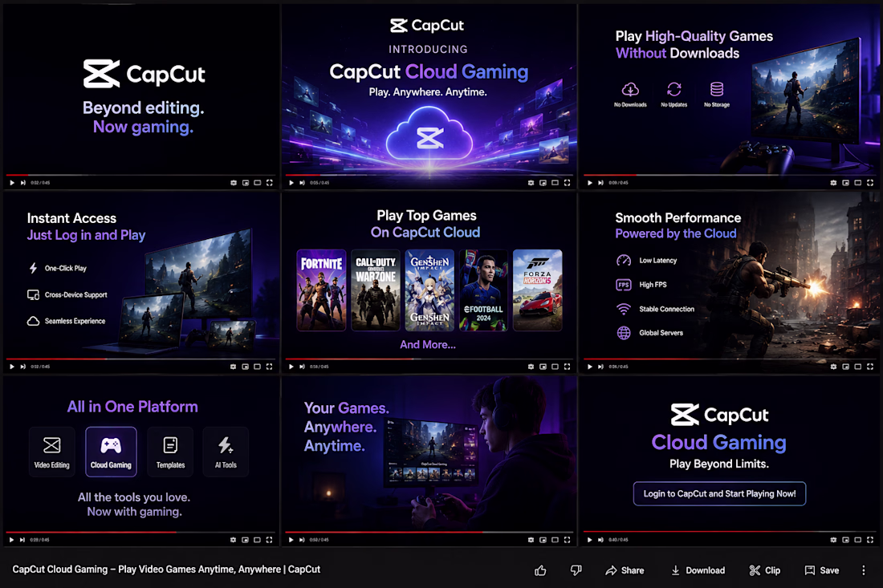The height and width of the screenshot is (588, 883).
Task: Open settings in 'Without Downloads' frame
Action: point(833,183)
